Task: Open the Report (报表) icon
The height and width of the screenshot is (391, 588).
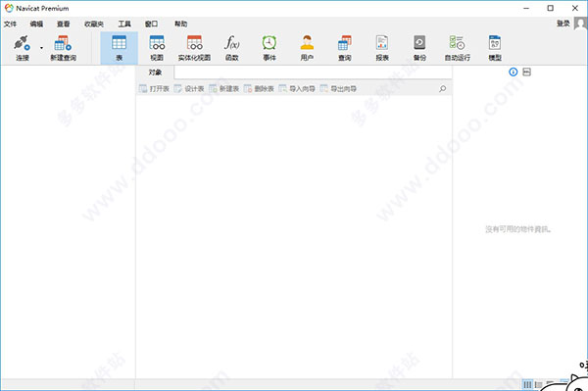Action: click(382, 43)
